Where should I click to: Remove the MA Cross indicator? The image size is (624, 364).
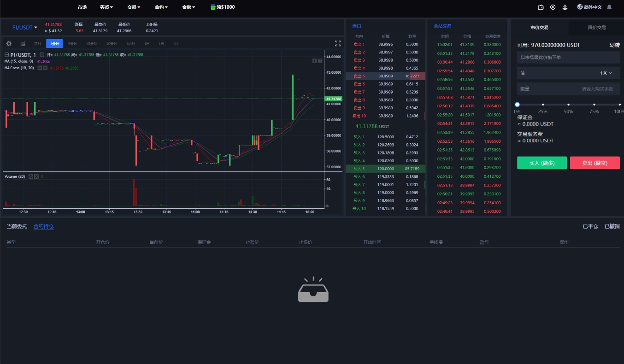click(45, 68)
